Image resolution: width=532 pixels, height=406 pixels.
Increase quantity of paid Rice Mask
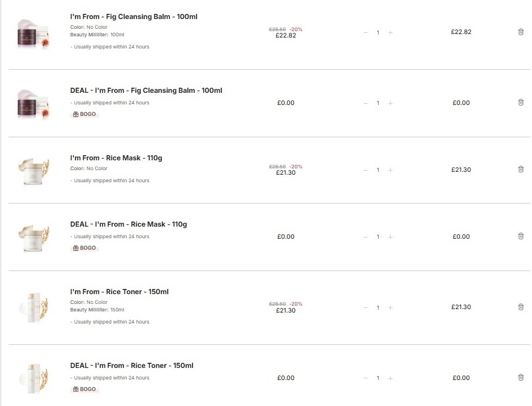pos(390,170)
